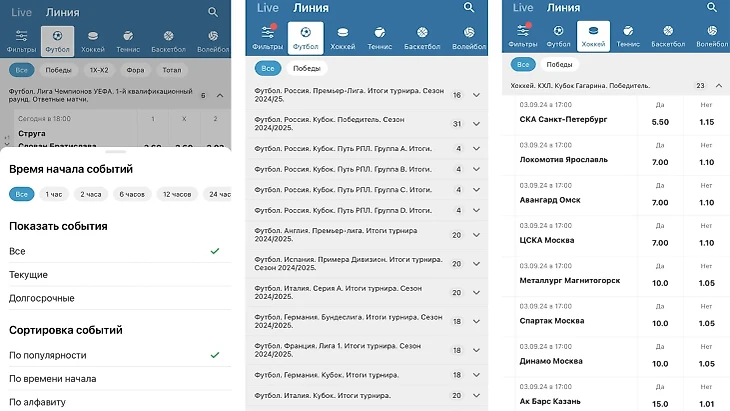730x411 pixels.
Task: Select Футбол icon in right hockey screen
Action: point(558,36)
